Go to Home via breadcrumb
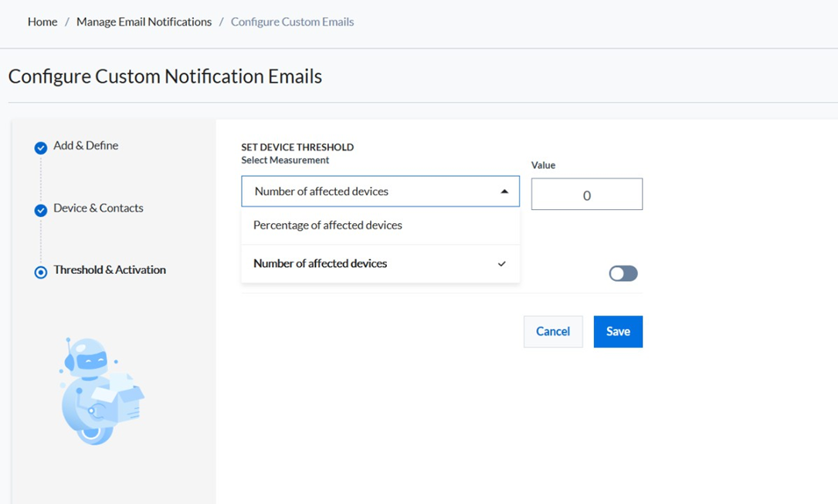Image resolution: width=838 pixels, height=504 pixels. pyautogui.click(x=42, y=22)
